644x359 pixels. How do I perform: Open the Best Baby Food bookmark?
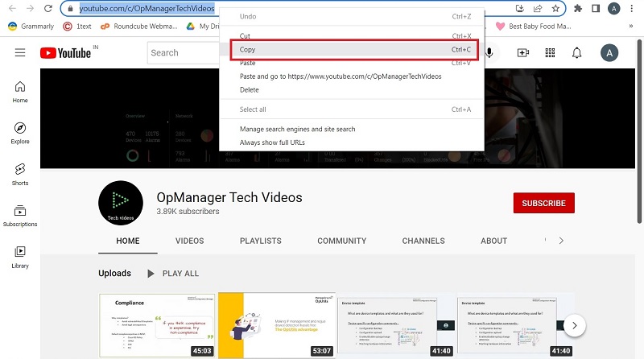[x=533, y=27]
